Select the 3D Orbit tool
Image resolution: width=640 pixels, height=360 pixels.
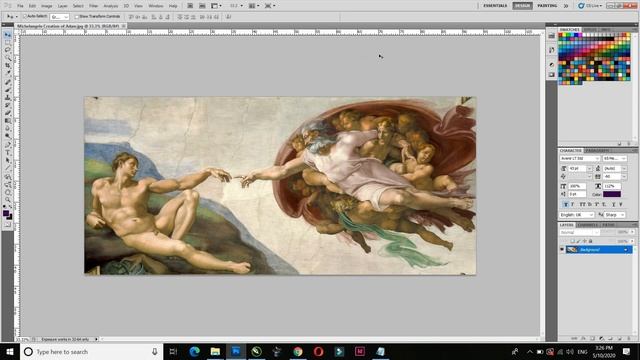point(8,184)
